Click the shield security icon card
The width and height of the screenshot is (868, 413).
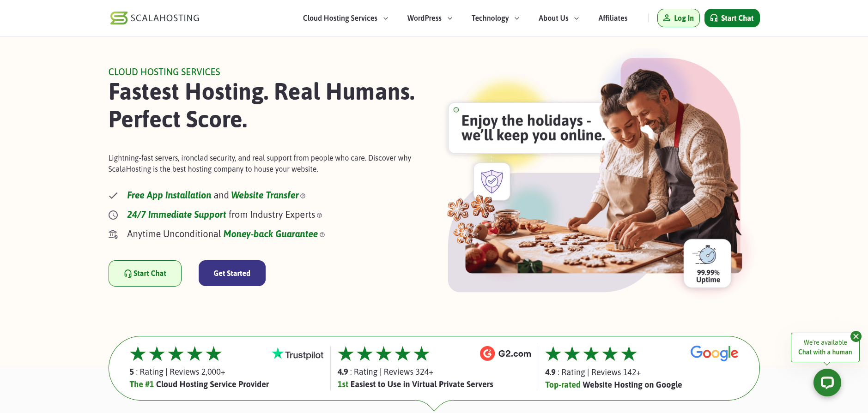coord(492,181)
